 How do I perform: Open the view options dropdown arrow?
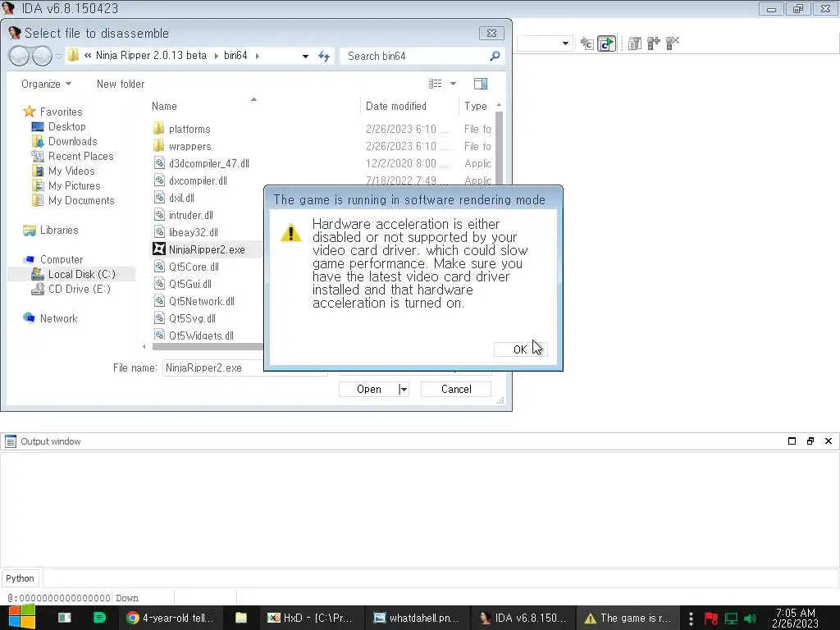[453, 84]
